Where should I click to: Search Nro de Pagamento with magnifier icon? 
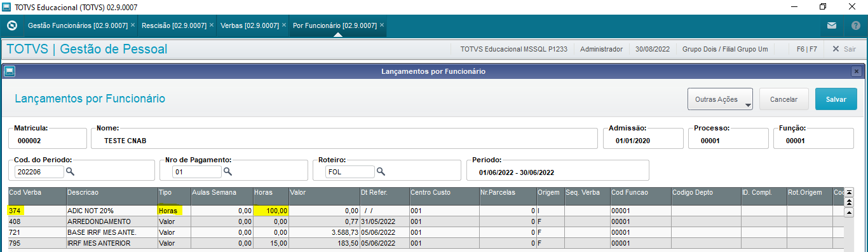point(227,172)
